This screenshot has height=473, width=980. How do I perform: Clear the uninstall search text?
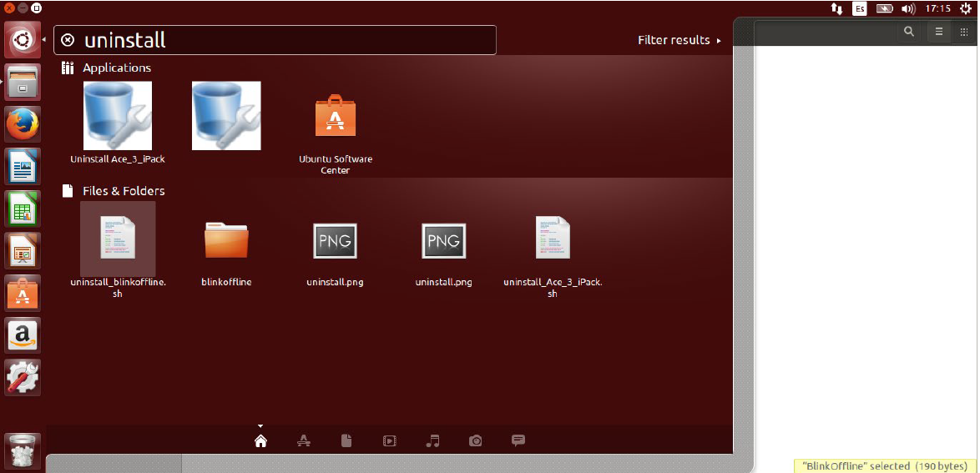coord(68,40)
